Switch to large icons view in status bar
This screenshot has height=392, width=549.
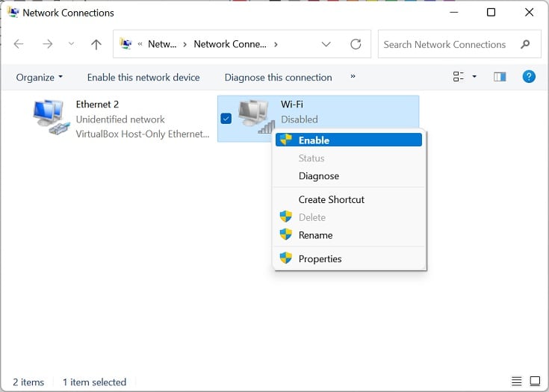[535, 381]
